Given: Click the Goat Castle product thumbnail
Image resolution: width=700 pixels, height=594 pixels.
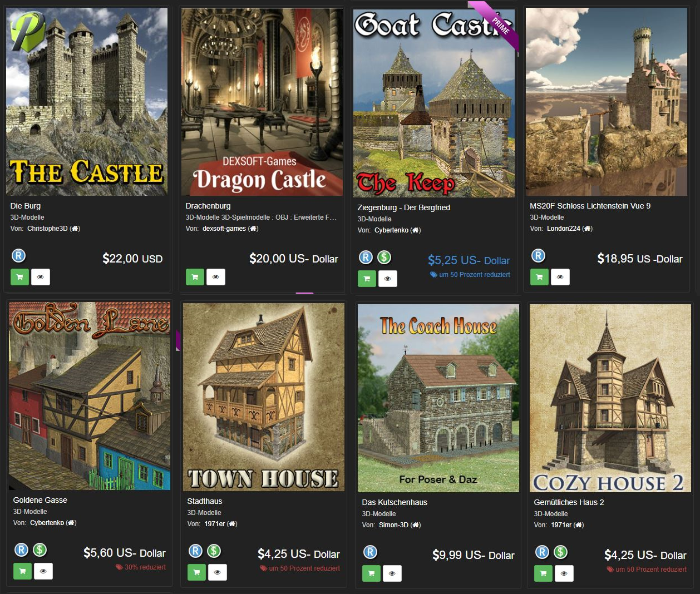Looking at the screenshot, I should pyautogui.click(x=434, y=103).
